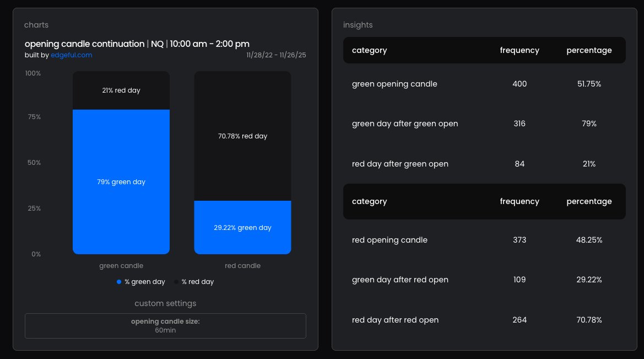Viewport: 644px width, 359px height.
Task: Select 'red day after red open' row label
Action: [x=395, y=320]
